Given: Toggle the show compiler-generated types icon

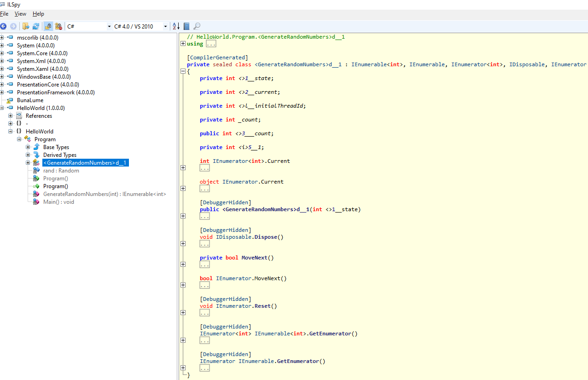Looking at the screenshot, I should point(58,26).
